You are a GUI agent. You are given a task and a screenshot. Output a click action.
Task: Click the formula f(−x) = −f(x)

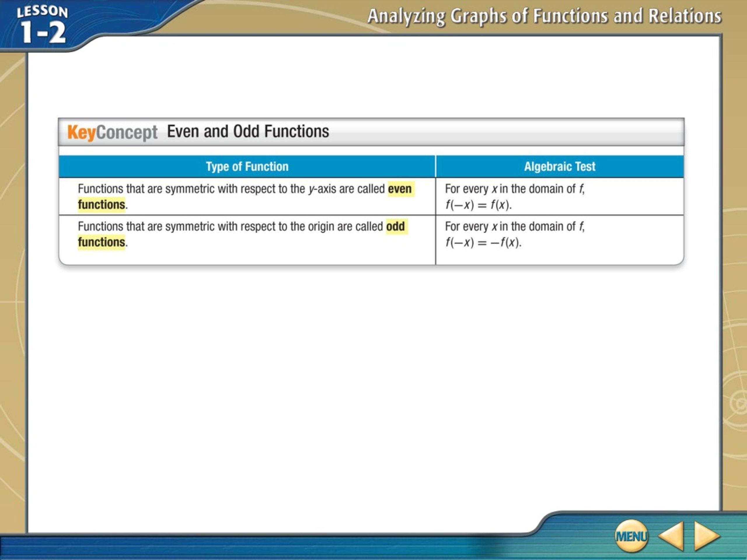point(483,242)
